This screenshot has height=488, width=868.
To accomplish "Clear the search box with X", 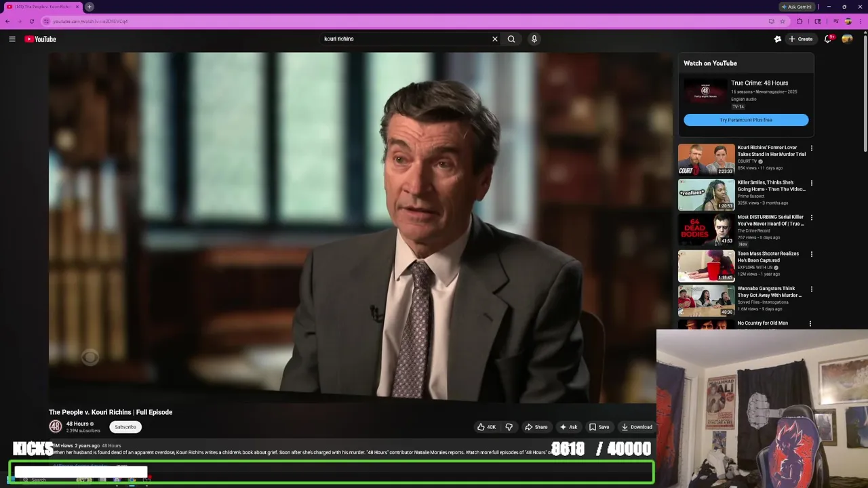I will pos(495,39).
